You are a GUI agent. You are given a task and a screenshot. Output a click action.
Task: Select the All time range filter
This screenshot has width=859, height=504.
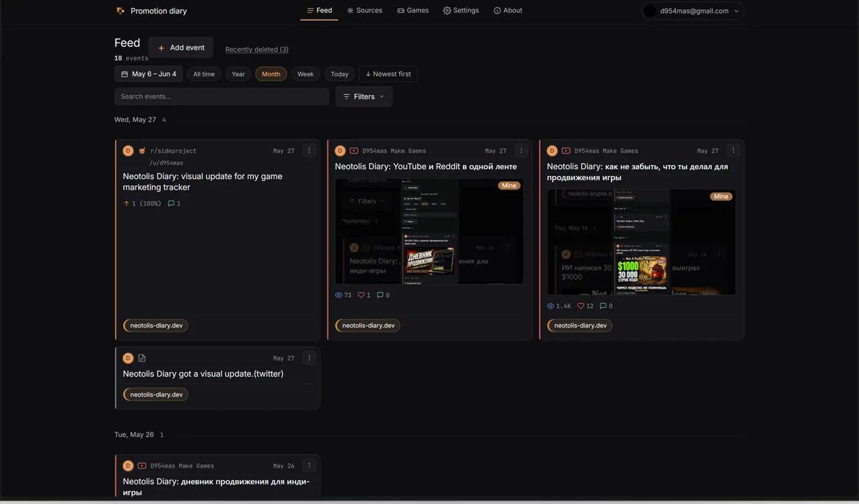[204, 74]
